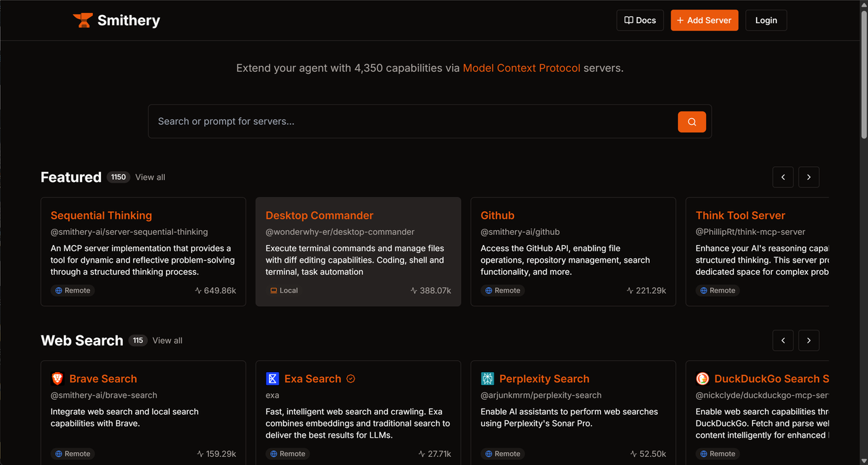Open the DuckDuckGo Search server title
Screen dimensions: 868x465
pyautogui.click(x=772, y=379)
